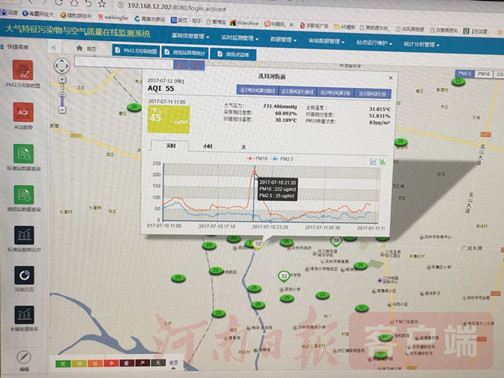
Task: Open the red PM2.5 pollution map sidebar icon
Action: pyautogui.click(x=23, y=70)
